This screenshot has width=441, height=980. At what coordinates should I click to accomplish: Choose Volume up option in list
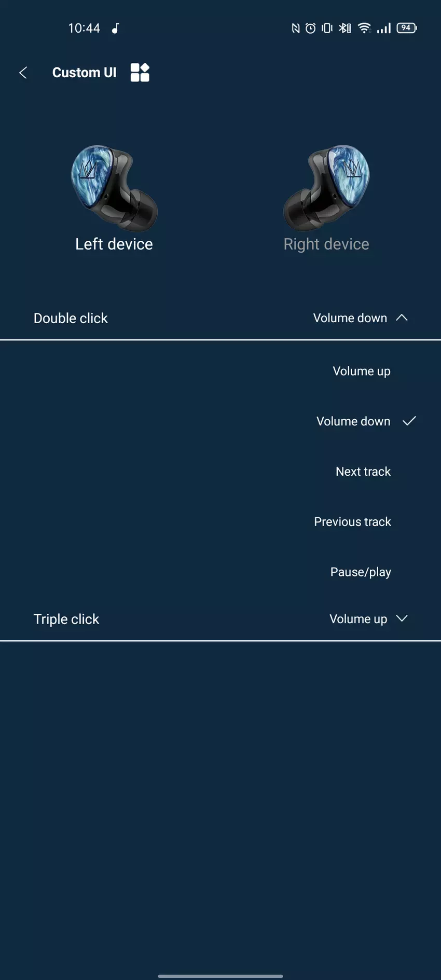[x=362, y=371]
